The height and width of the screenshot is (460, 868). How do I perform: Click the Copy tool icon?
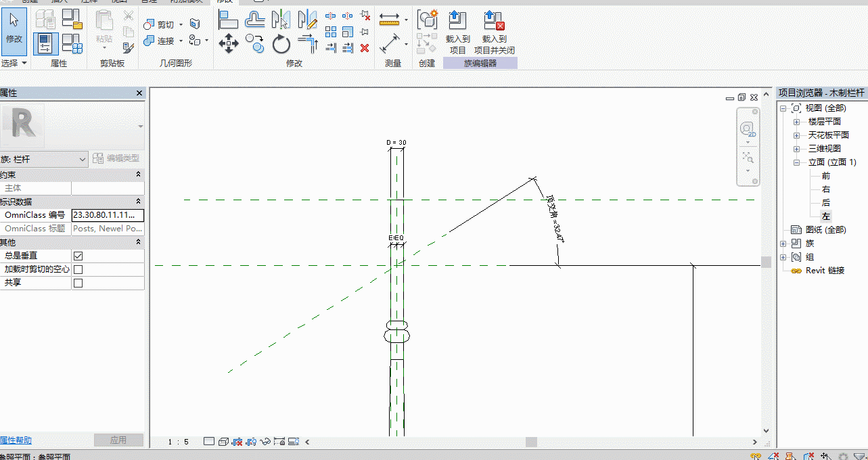coord(255,45)
